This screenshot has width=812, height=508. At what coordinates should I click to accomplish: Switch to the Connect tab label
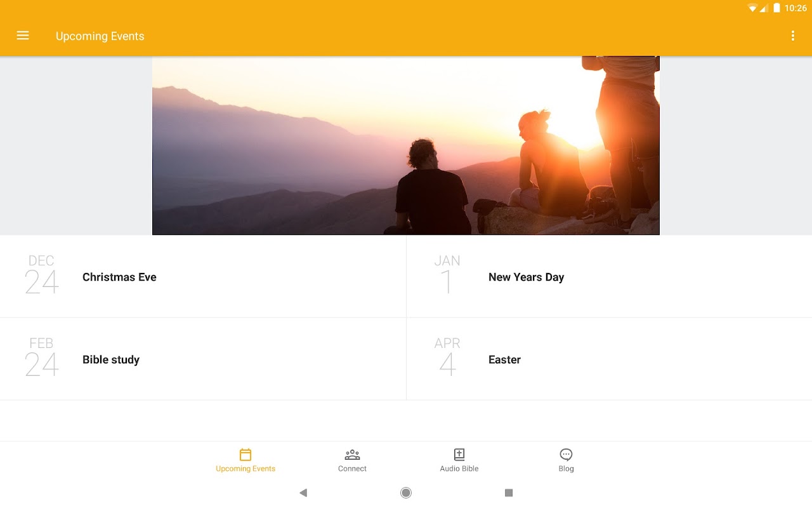coord(352,469)
